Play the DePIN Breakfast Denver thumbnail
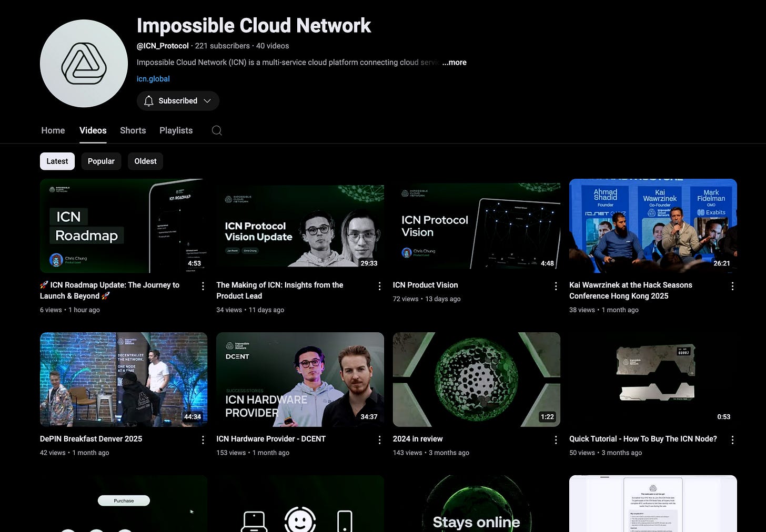Screen dimensions: 766x532 (x=124, y=380)
